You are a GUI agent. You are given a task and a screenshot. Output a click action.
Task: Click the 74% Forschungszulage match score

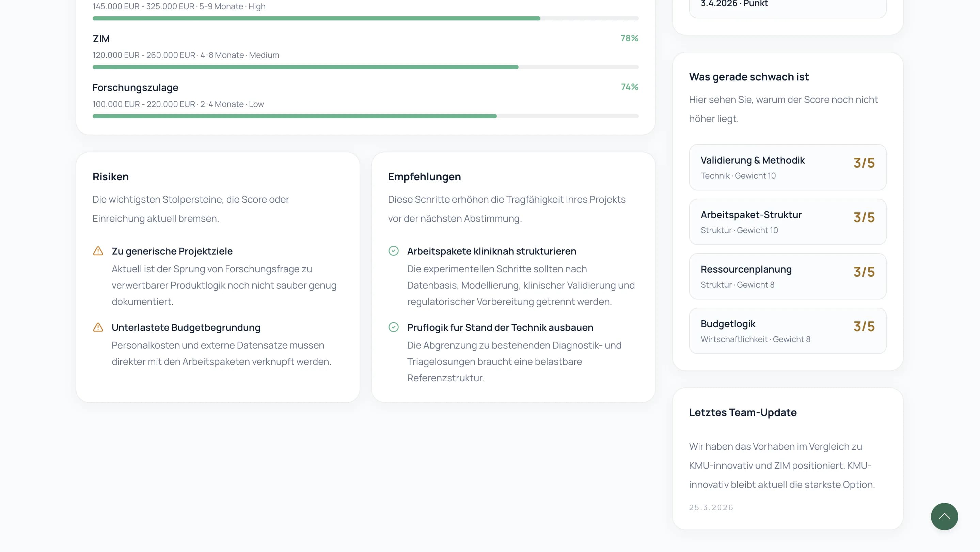629,87
